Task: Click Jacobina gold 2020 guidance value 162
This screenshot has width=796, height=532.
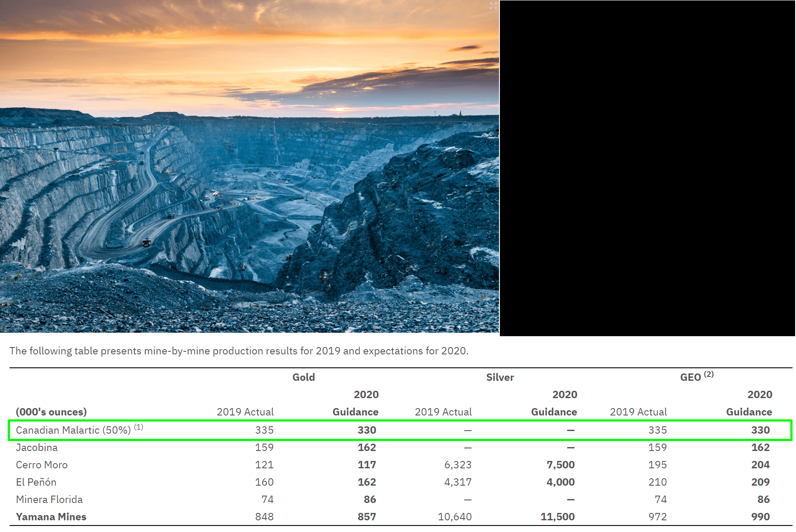Action: pyautogui.click(x=367, y=448)
